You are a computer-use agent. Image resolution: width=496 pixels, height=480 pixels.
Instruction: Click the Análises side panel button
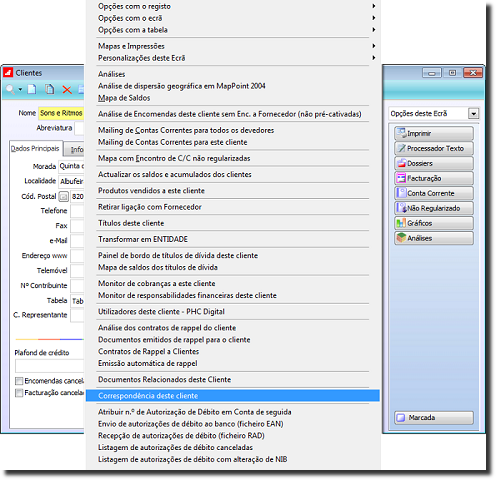pyautogui.click(x=434, y=238)
